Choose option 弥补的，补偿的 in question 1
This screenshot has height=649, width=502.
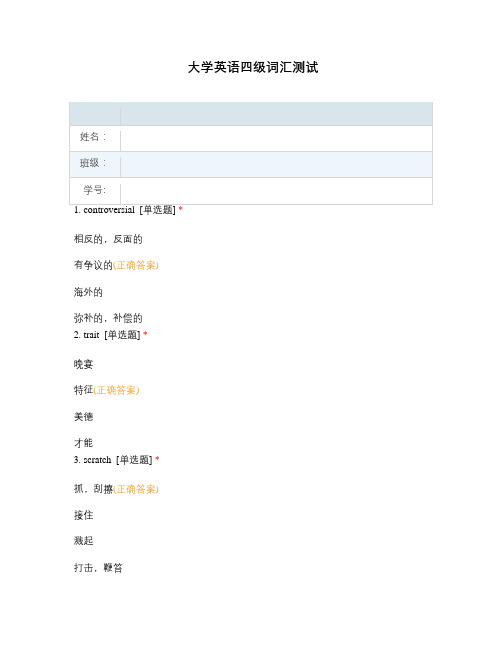point(108,318)
